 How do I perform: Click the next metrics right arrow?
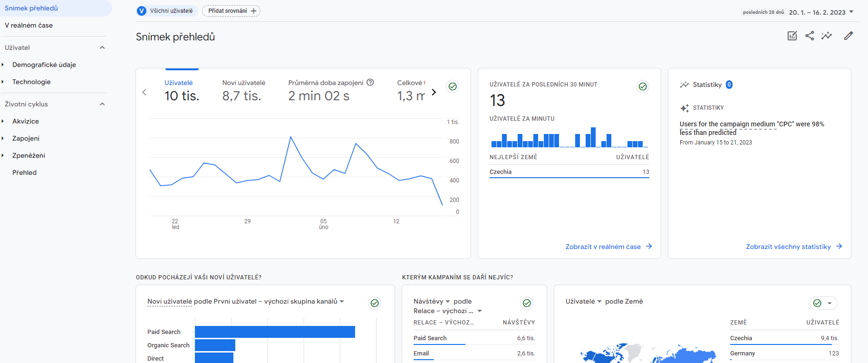tap(434, 92)
